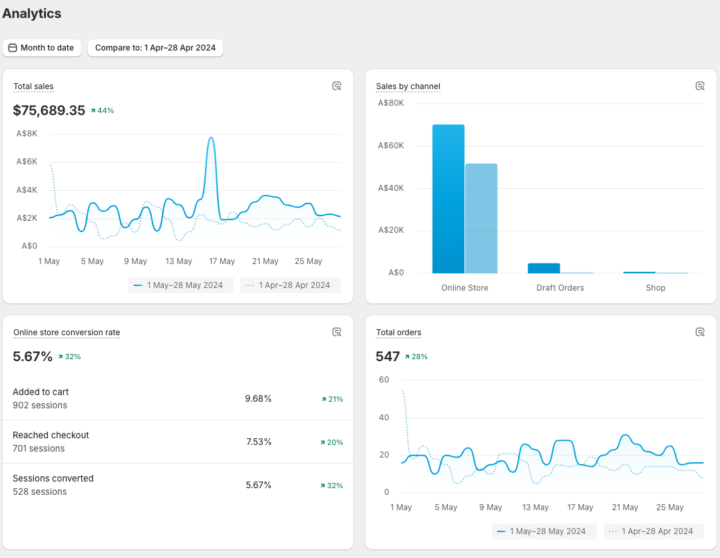
Task: Toggle 1 May–28 May legend in Total sales
Action: [x=181, y=285]
